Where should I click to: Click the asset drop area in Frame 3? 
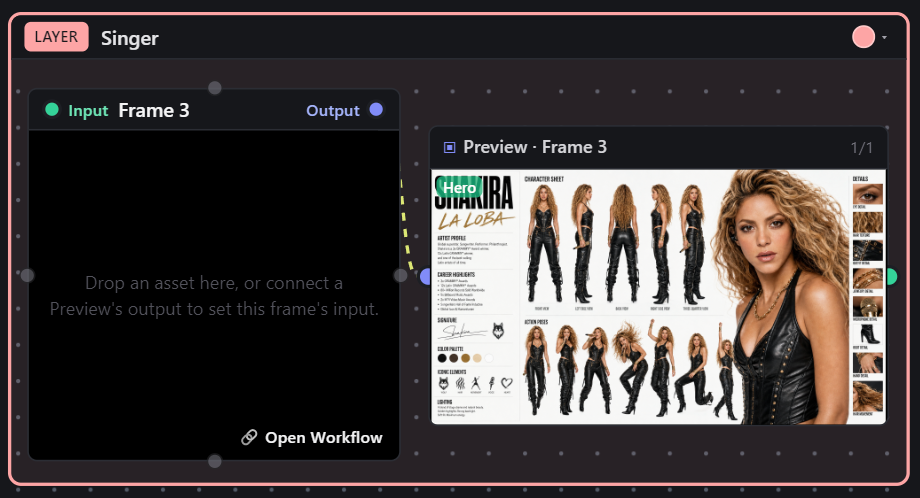pos(214,295)
